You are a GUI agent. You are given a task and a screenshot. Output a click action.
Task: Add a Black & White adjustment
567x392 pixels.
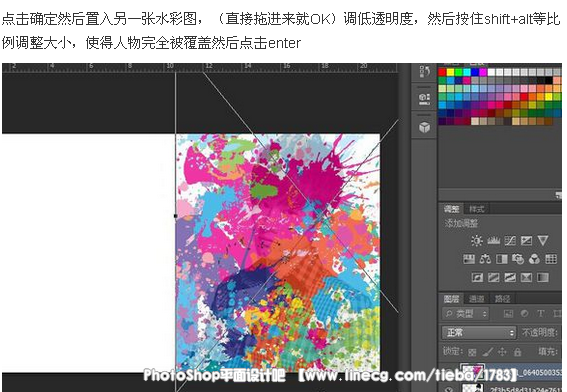(x=502, y=259)
